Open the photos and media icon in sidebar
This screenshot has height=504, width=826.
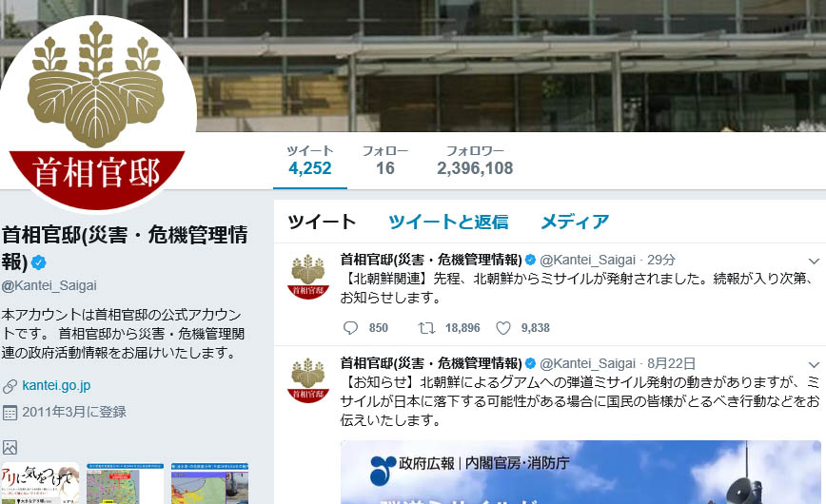[10, 447]
